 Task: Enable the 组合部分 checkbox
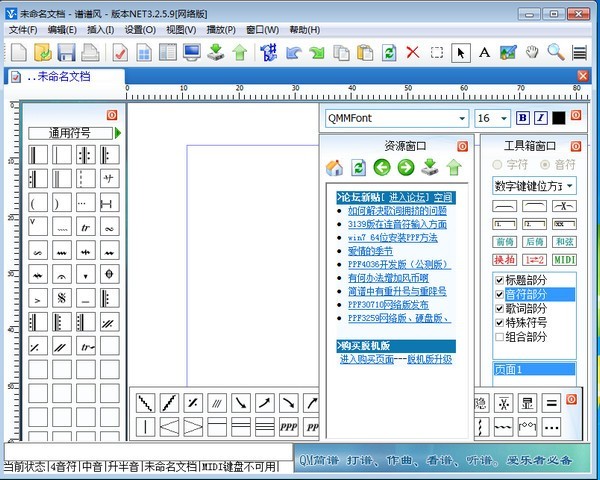pos(500,337)
